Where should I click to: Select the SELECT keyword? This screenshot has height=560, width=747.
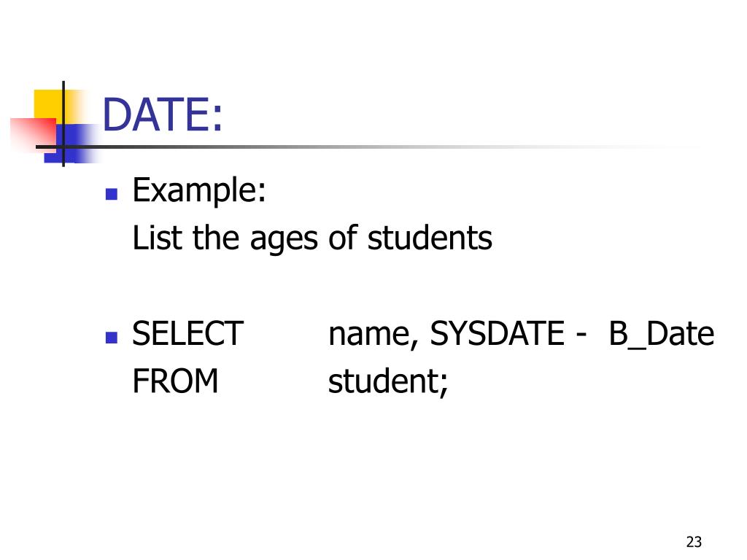click(x=187, y=333)
